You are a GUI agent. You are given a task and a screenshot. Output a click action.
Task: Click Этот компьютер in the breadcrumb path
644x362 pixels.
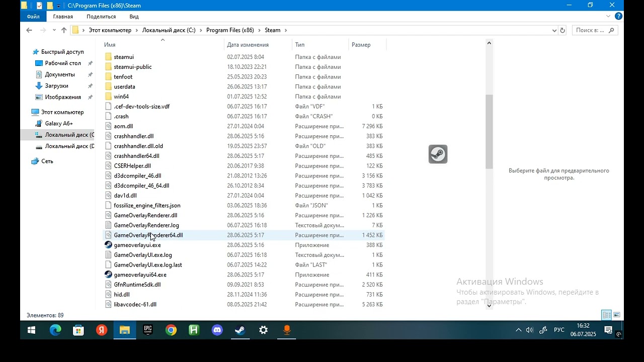(x=110, y=30)
